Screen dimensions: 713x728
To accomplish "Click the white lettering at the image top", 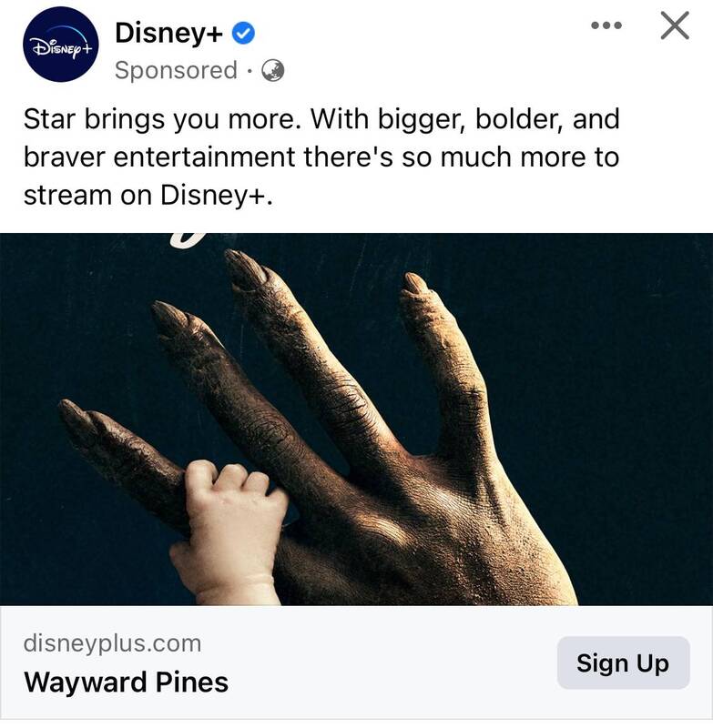I will [x=186, y=239].
